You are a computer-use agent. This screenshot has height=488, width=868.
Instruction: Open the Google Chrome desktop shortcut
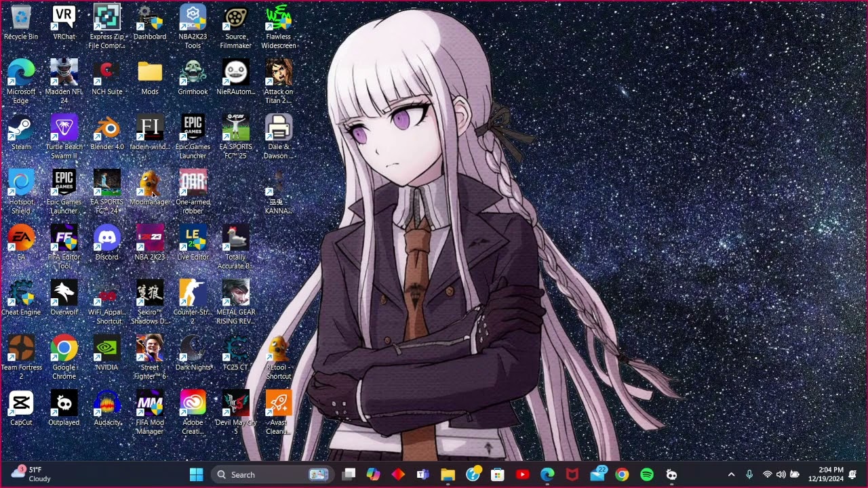coord(64,358)
